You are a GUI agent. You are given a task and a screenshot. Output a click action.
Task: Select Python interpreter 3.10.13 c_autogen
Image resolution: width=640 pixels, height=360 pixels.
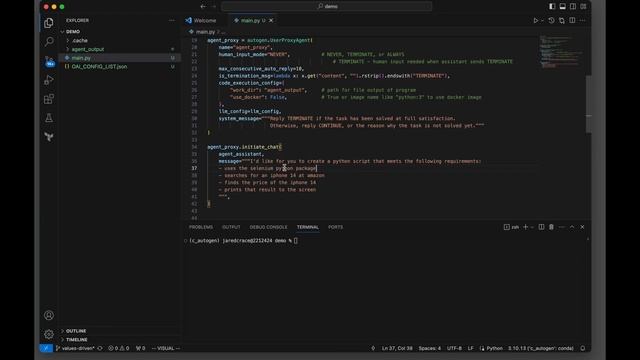coord(540,348)
